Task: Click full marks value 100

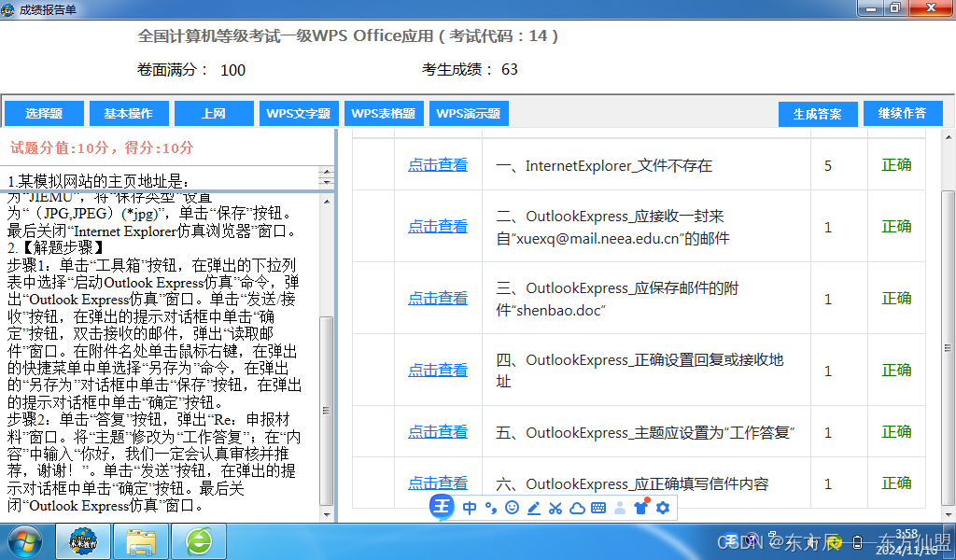Action: [232, 70]
